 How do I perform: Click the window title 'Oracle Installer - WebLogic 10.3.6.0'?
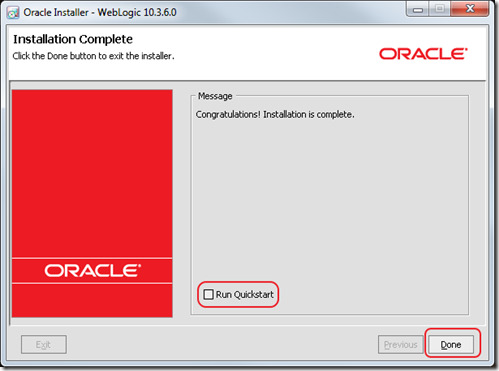tap(100, 12)
